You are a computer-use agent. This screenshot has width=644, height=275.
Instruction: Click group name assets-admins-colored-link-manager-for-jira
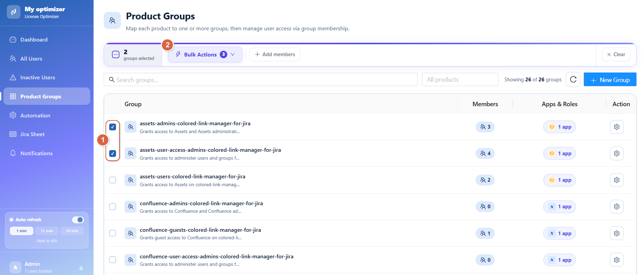point(195,124)
